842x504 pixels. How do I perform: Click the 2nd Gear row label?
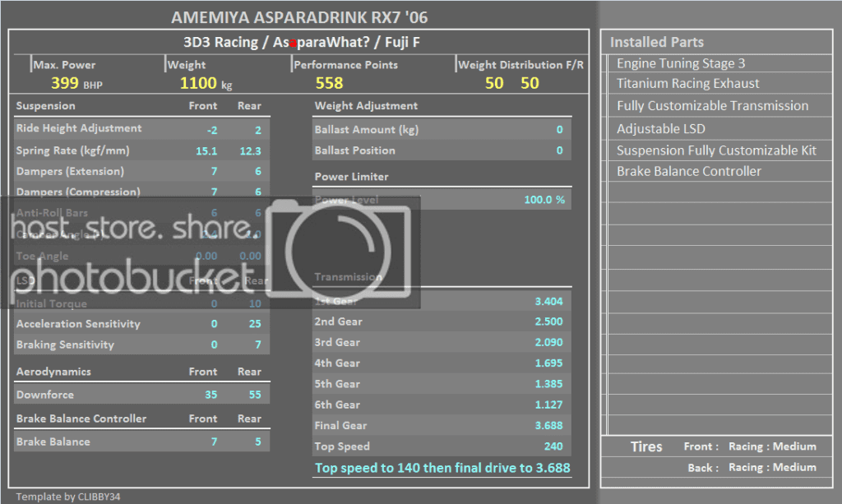tap(338, 321)
